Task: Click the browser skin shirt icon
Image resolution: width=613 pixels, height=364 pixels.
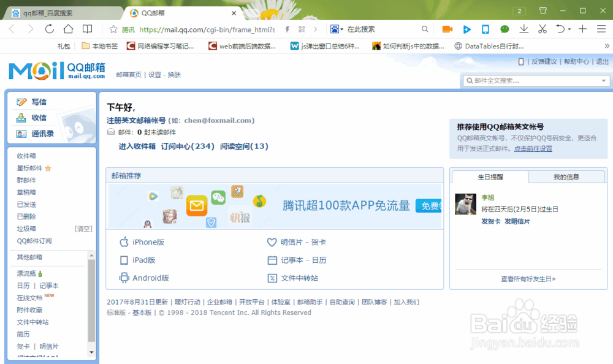Action: (543, 10)
